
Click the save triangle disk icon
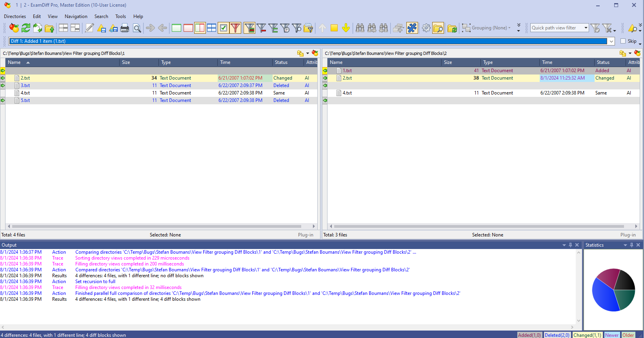[102, 28]
